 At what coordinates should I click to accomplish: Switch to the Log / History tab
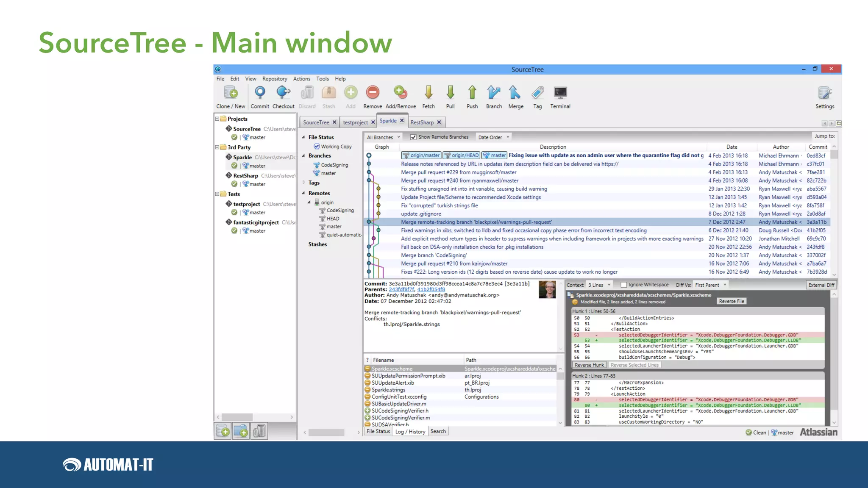(x=410, y=432)
